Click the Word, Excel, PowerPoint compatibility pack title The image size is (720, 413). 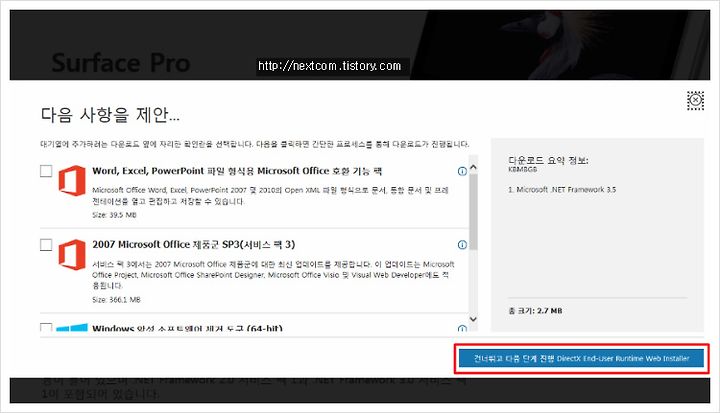237,171
